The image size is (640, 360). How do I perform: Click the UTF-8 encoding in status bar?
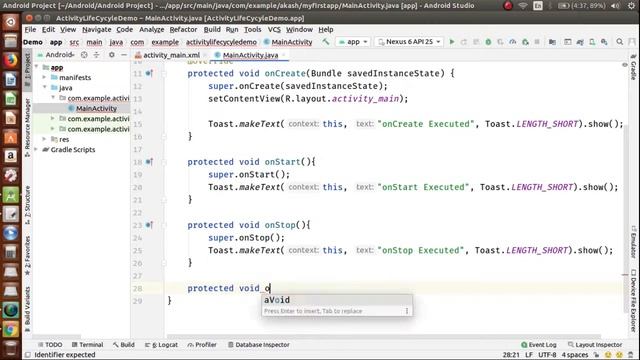point(547,355)
